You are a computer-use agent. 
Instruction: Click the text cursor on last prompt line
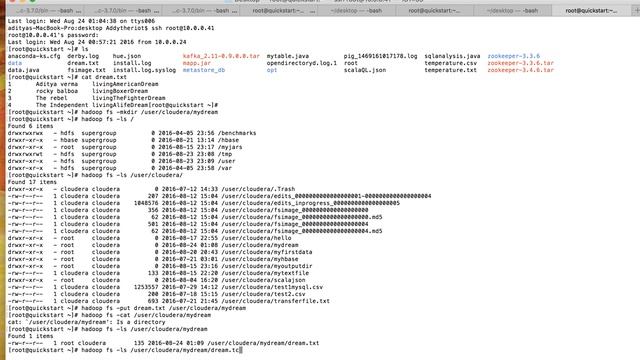pos(241,350)
